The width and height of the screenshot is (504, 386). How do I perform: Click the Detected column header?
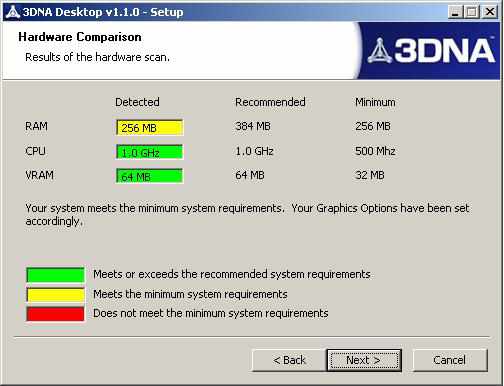pos(137,102)
